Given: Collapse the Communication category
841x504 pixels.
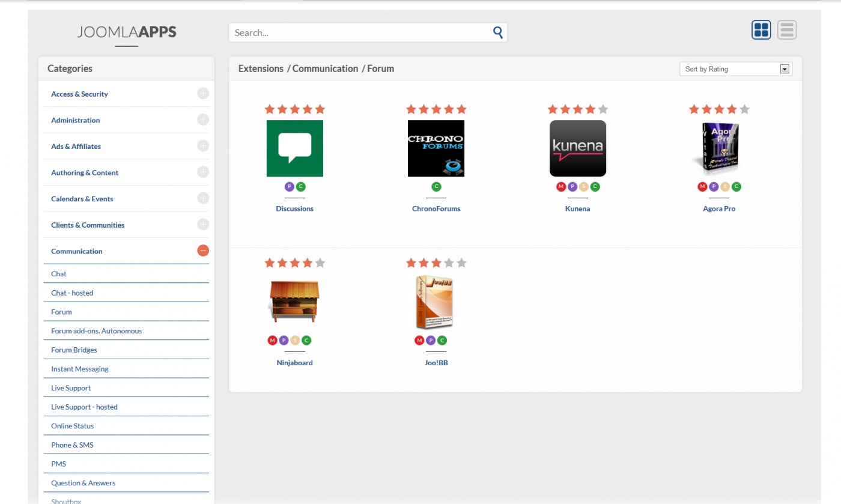Looking at the screenshot, I should tap(203, 250).
